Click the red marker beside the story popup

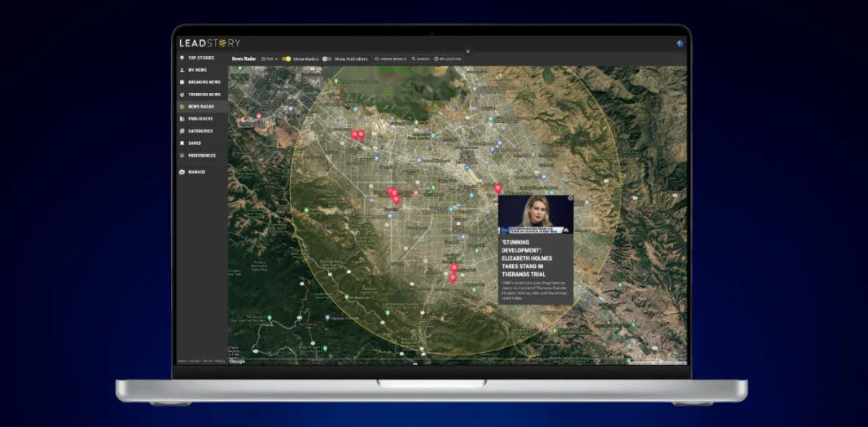pos(498,189)
